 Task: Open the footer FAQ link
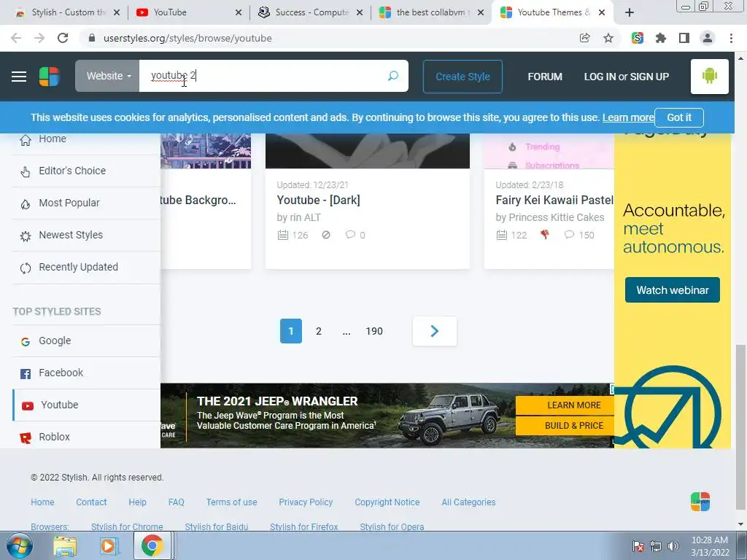(176, 502)
